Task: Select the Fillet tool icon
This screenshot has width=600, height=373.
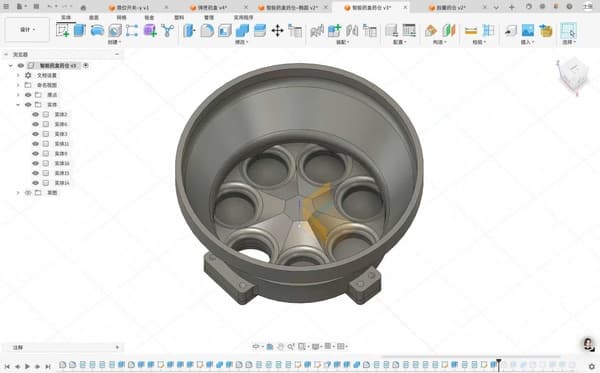Action: pyautogui.click(x=207, y=30)
